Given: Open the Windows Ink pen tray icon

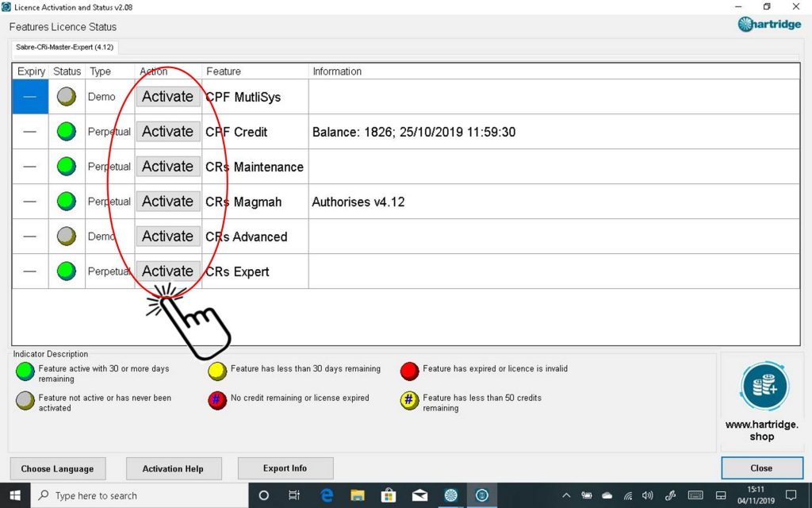Looking at the screenshot, I should 671,495.
